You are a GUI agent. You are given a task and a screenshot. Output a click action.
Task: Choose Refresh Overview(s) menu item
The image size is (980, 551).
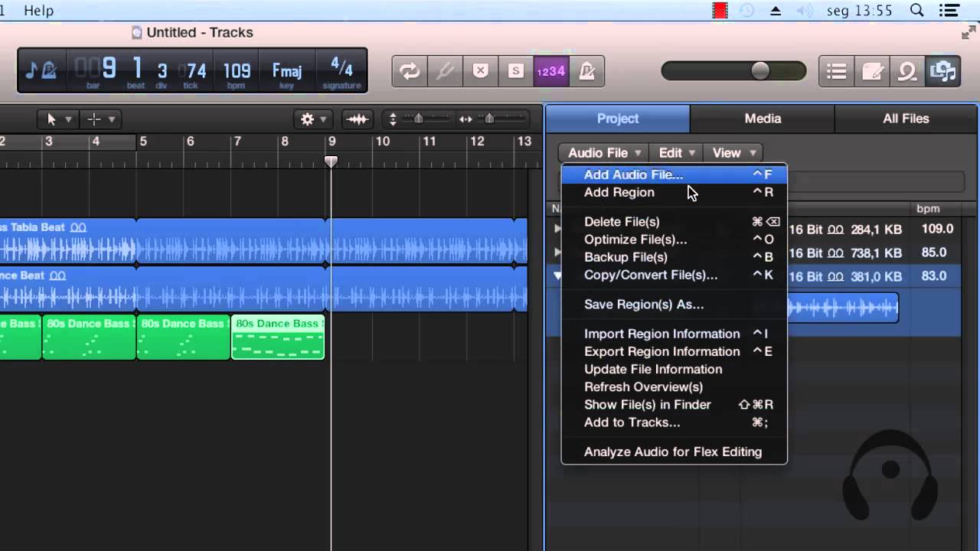[674, 386]
